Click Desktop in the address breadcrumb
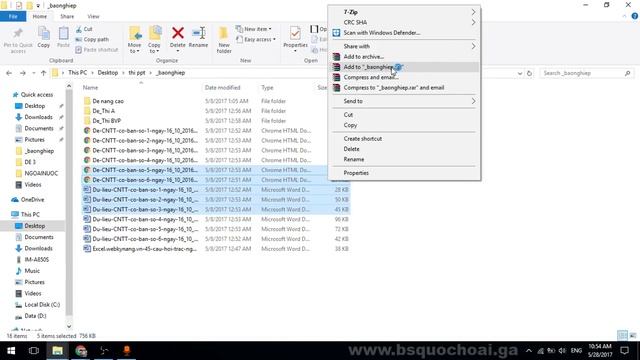 [108, 73]
